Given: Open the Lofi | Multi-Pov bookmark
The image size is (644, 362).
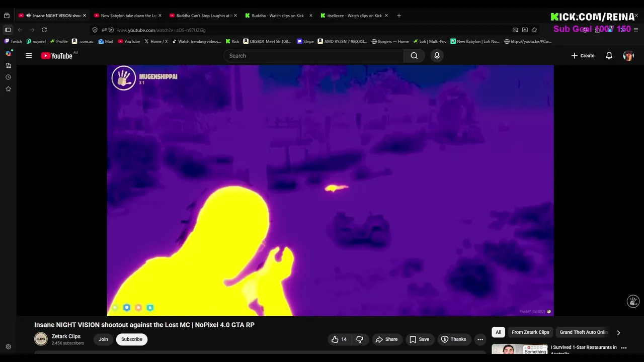Looking at the screenshot, I should [430, 42].
